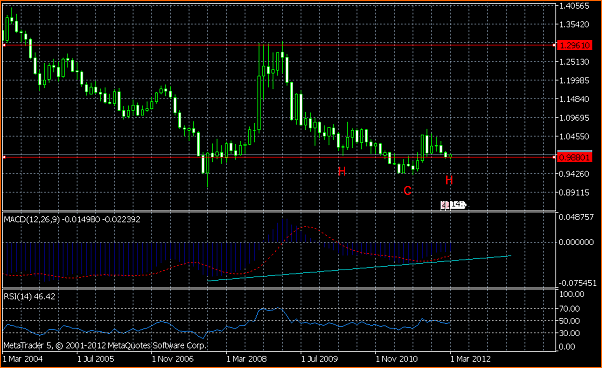Click the 1 Jul 2005 date label

click(96, 359)
